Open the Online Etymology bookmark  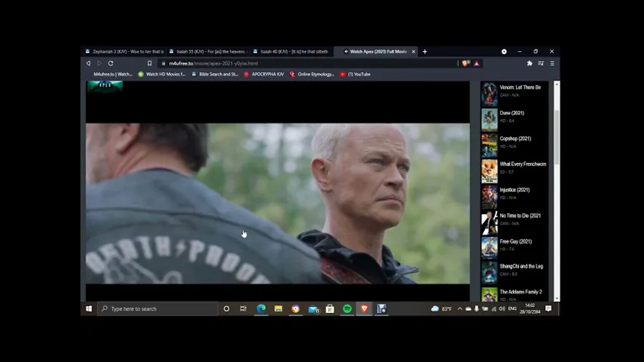(312, 74)
